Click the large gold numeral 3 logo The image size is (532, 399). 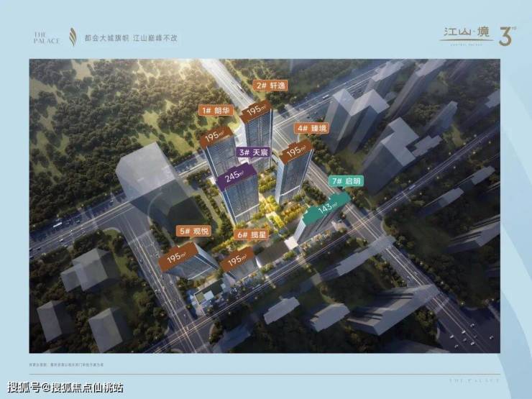click(507, 36)
